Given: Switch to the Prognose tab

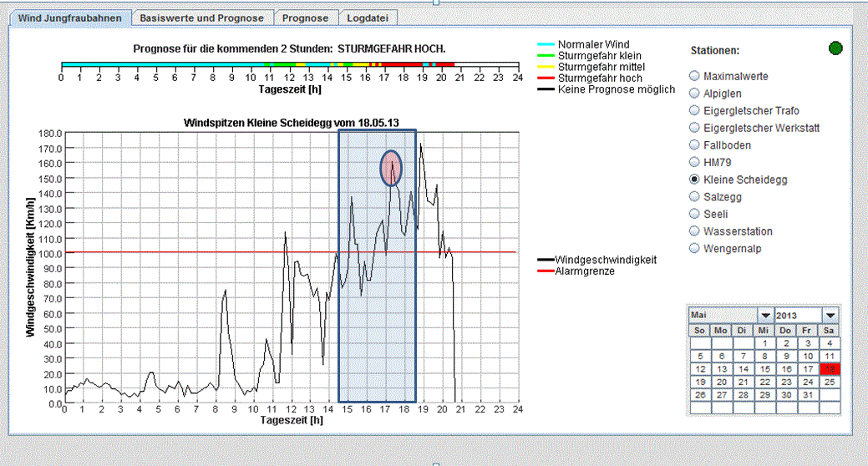Looking at the screenshot, I should click(305, 18).
